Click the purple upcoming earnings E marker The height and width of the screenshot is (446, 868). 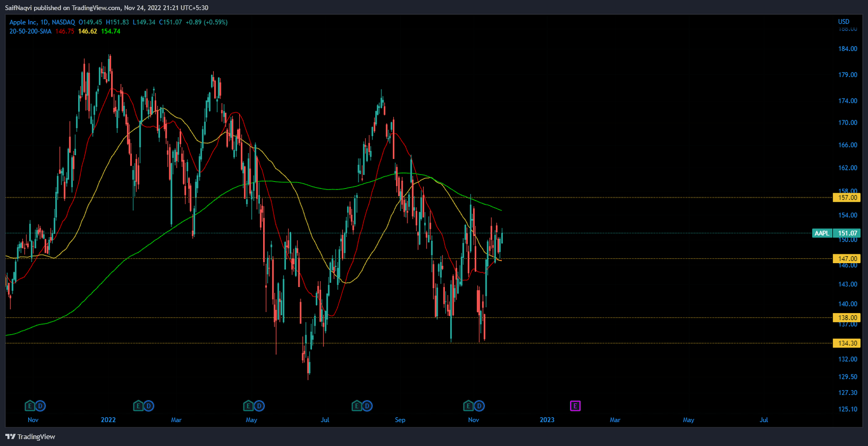575,406
